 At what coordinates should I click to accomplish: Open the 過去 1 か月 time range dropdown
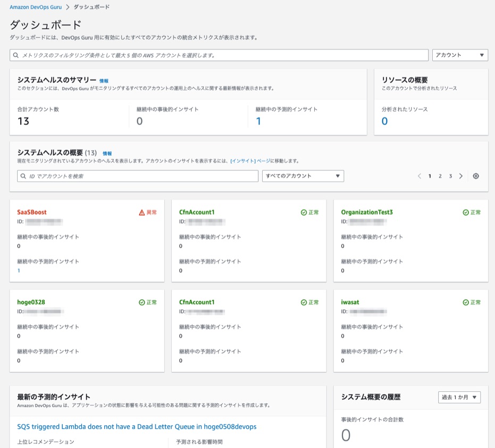(x=459, y=398)
